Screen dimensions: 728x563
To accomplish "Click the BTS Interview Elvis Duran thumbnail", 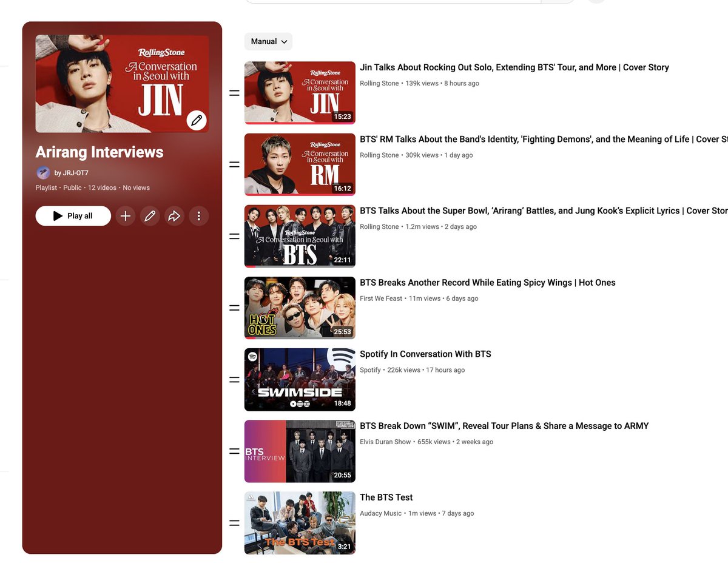I will [x=300, y=451].
